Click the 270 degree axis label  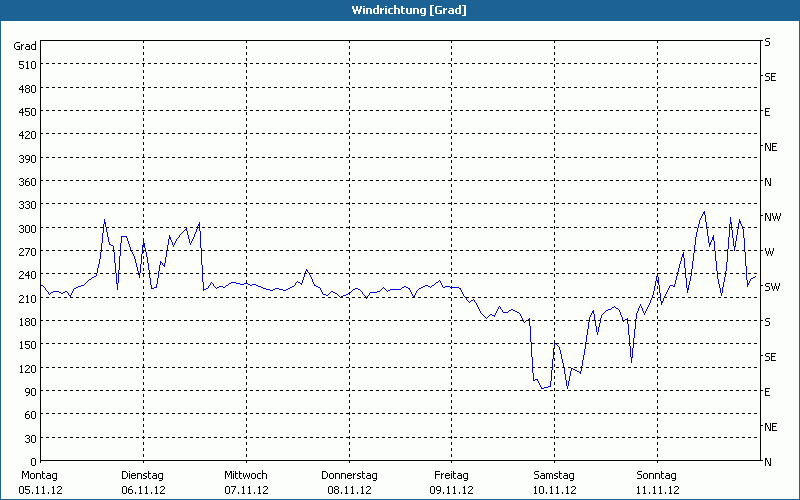[x=28, y=252]
